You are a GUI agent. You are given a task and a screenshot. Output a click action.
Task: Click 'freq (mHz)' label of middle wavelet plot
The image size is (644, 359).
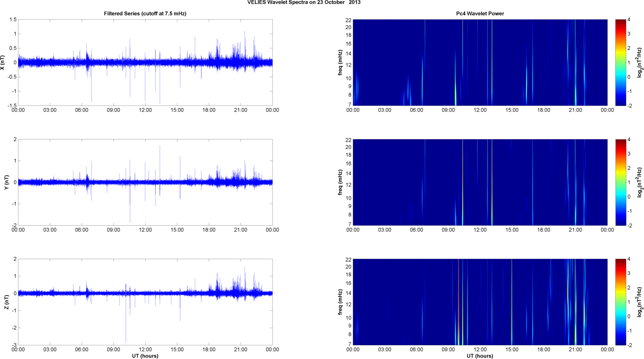tap(340, 182)
